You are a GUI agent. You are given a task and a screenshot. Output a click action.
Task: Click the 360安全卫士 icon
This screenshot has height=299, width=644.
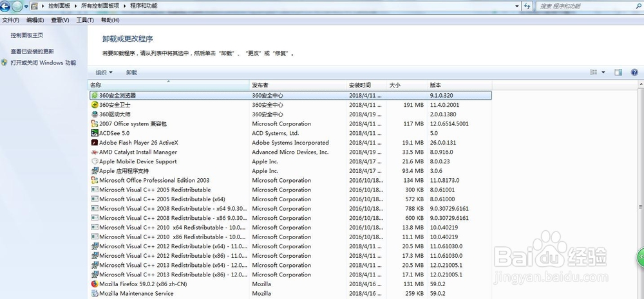(x=95, y=105)
